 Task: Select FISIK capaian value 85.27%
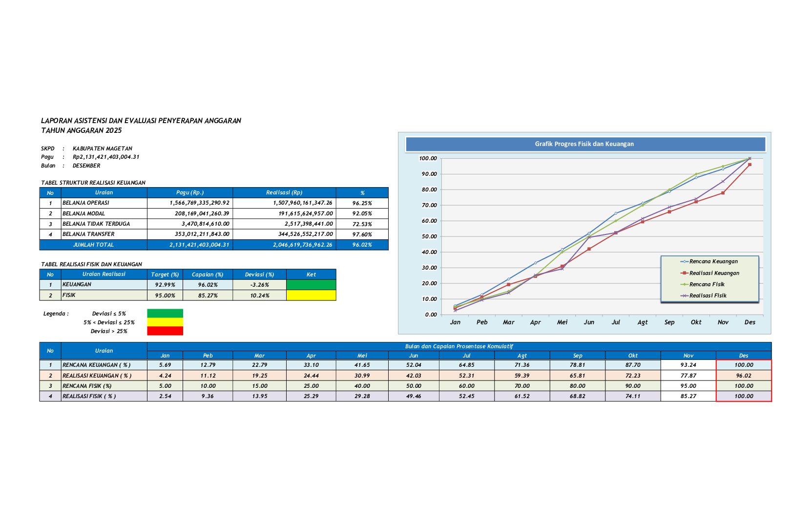pyautogui.click(x=208, y=296)
